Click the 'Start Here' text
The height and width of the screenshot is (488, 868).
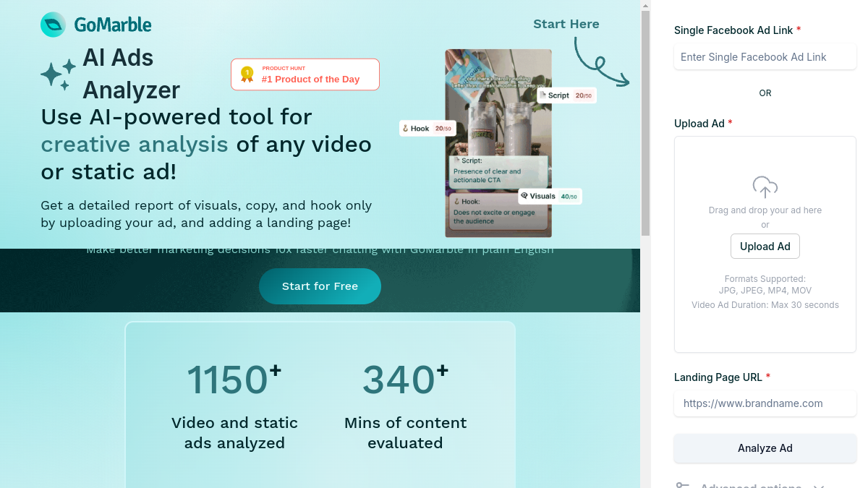point(566,24)
